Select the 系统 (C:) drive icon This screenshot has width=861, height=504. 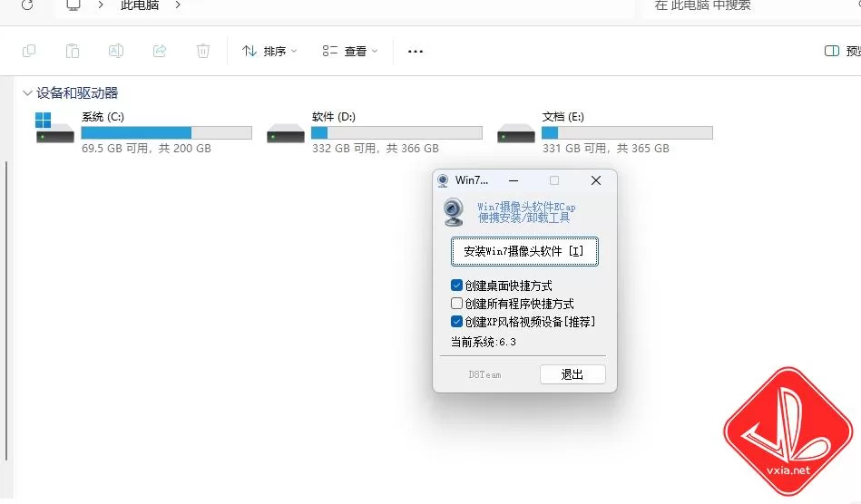point(54,127)
